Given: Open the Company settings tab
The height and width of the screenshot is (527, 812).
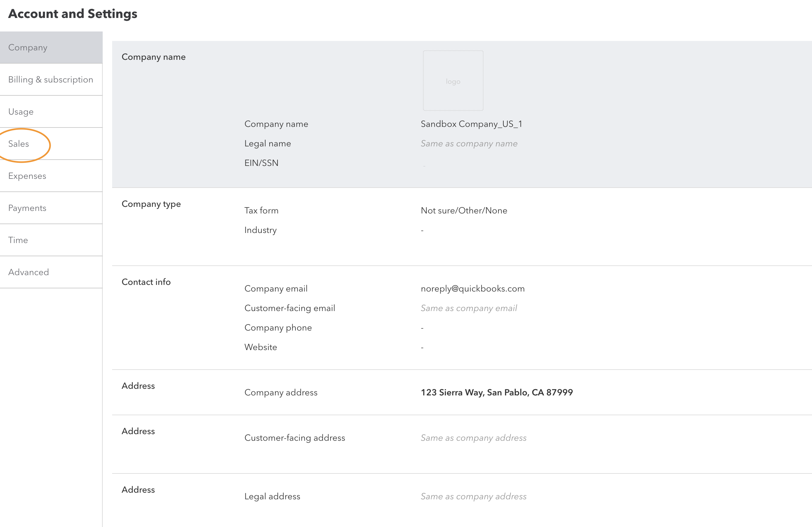Looking at the screenshot, I should pos(28,48).
